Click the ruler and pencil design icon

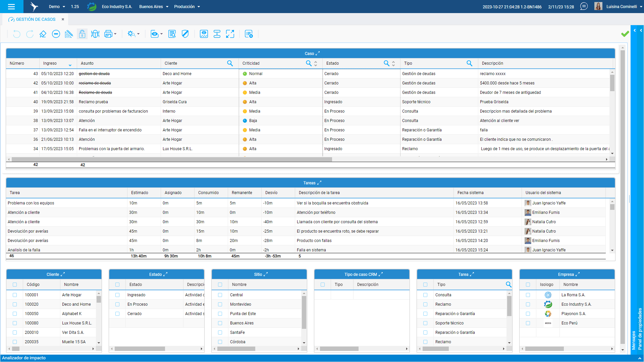(x=69, y=34)
